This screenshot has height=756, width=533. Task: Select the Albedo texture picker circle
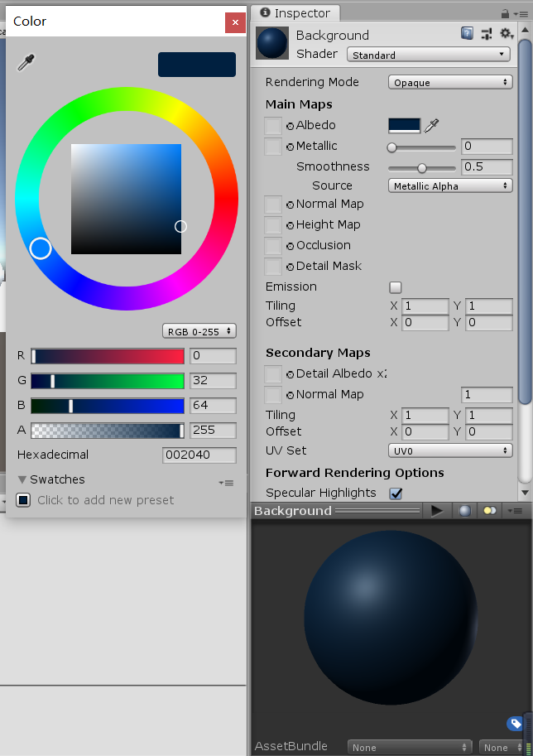click(291, 127)
